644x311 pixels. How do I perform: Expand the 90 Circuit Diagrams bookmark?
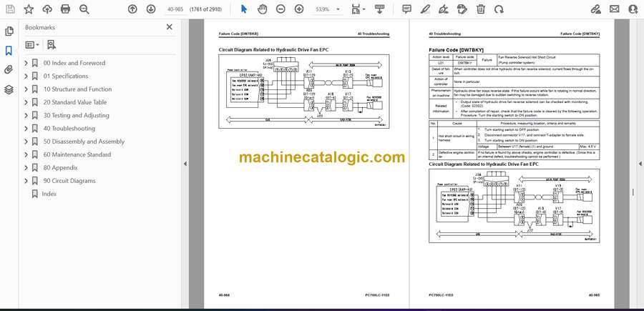(26, 181)
